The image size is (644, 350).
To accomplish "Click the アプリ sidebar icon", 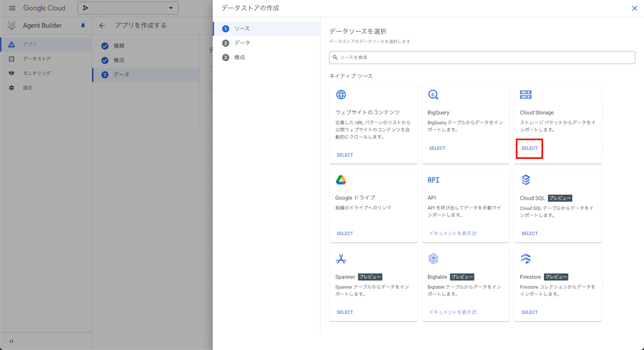I will click(x=11, y=45).
